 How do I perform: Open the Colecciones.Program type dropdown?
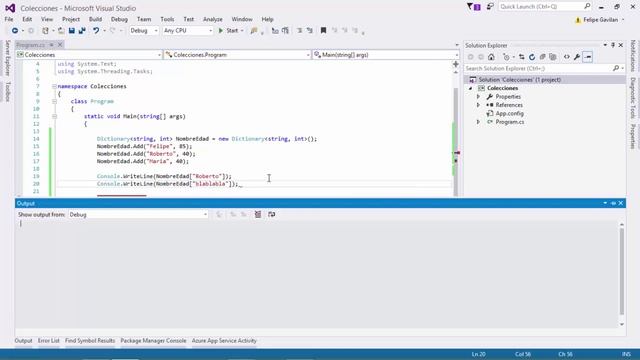237,55
